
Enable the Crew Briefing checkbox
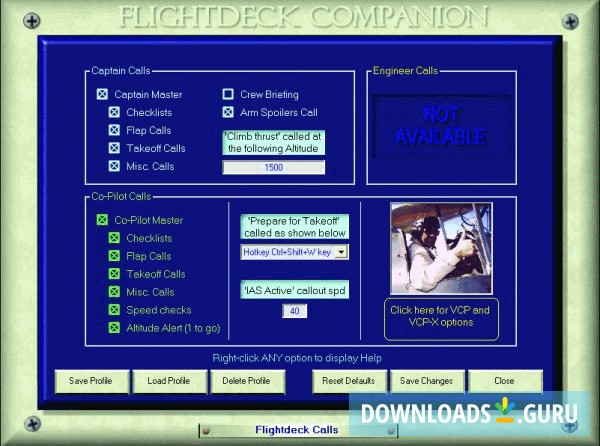pyautogui.click(x=228, y=94)
